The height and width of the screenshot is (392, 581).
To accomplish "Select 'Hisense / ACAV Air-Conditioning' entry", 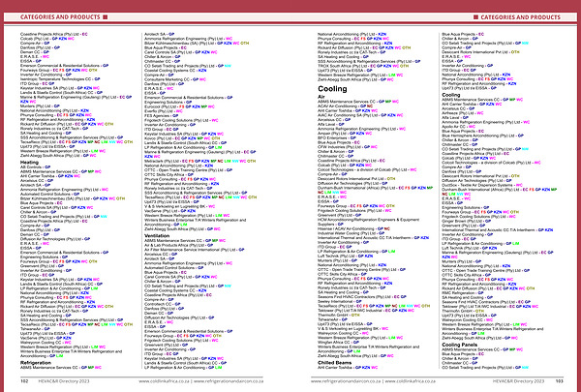I will [353, 228].
